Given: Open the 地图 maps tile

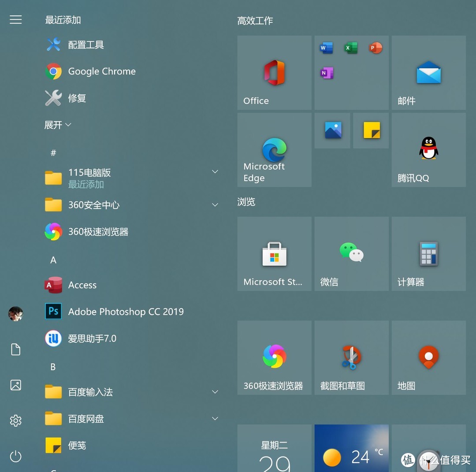Looking at the screenshot, I should pyautogui.click(x=429, y=357).
